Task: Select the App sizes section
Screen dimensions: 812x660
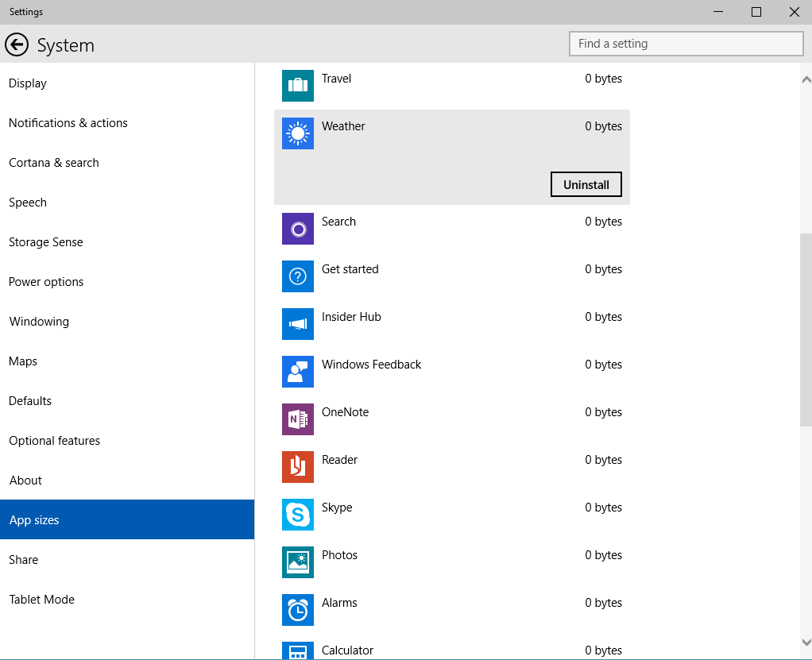Action: pos(127,519)
